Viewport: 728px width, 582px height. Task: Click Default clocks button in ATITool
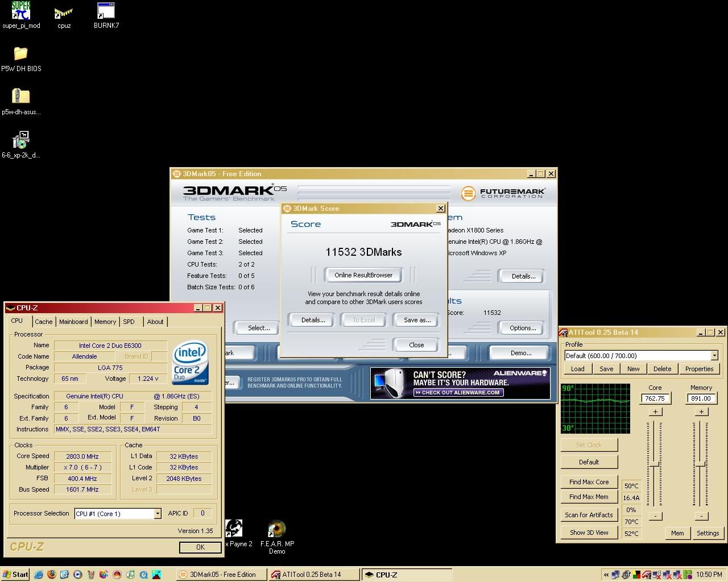(x=589, y=462)
